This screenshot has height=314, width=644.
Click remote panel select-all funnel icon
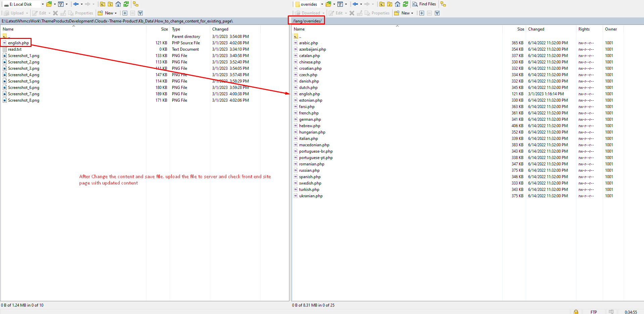[x=437, y=13]
